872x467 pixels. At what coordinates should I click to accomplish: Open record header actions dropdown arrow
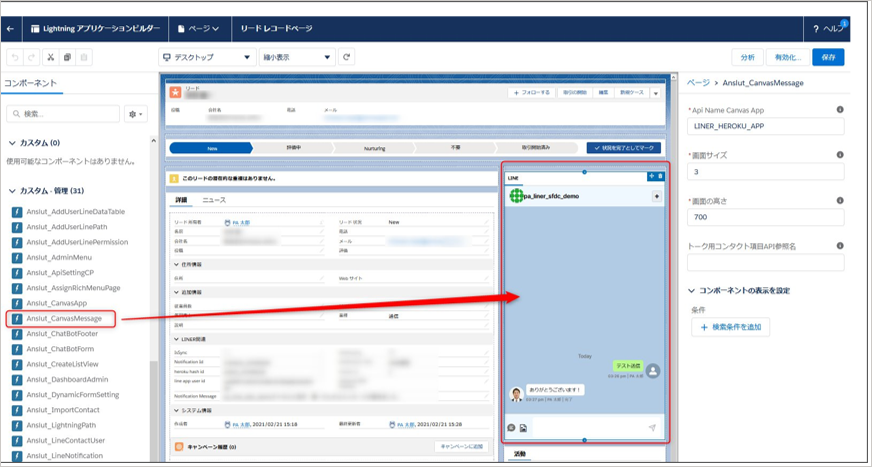click(655, 93)
